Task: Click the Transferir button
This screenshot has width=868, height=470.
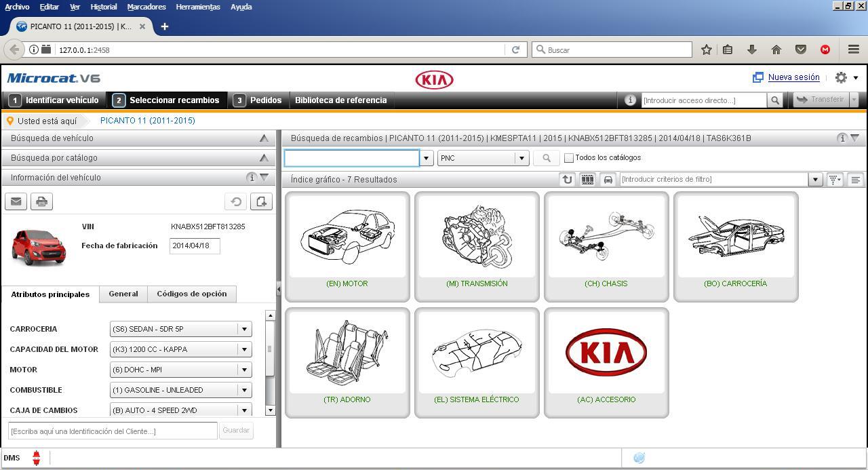Action: click(821, 100)
